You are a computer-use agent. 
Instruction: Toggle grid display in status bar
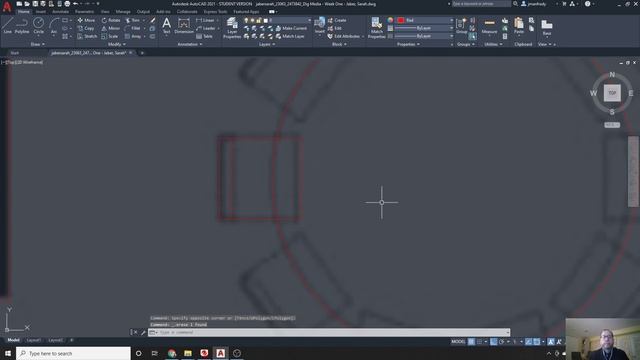[471, 342]
